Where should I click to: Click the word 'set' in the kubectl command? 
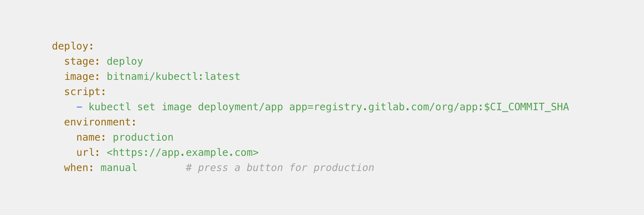[146, 107]
